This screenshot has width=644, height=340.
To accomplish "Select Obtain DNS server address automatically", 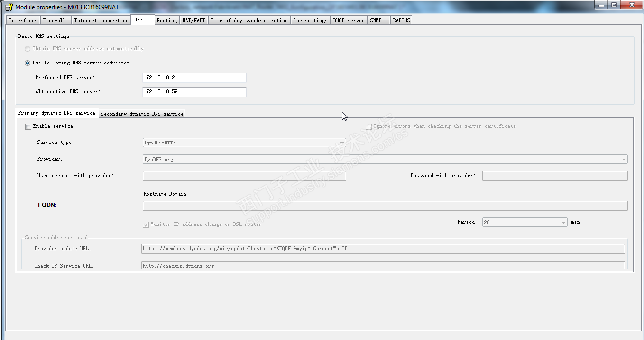I will click(28, 49).
